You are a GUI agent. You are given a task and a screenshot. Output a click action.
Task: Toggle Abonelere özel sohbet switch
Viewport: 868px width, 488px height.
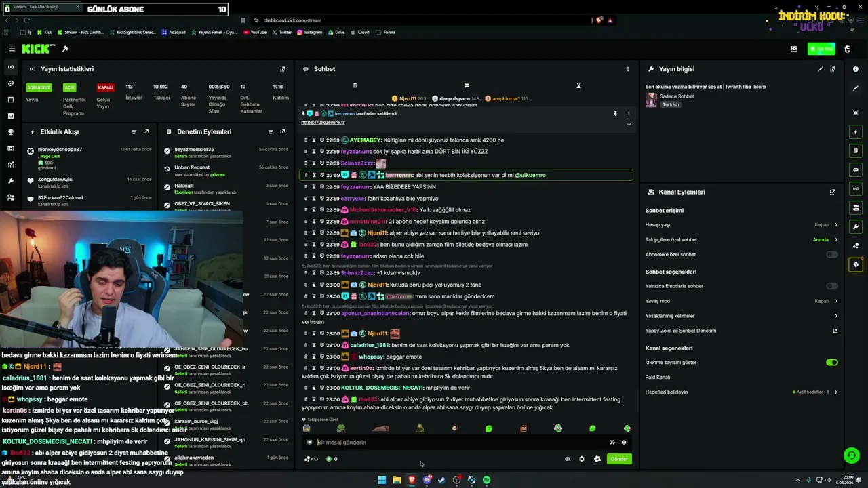pos(832,255)
